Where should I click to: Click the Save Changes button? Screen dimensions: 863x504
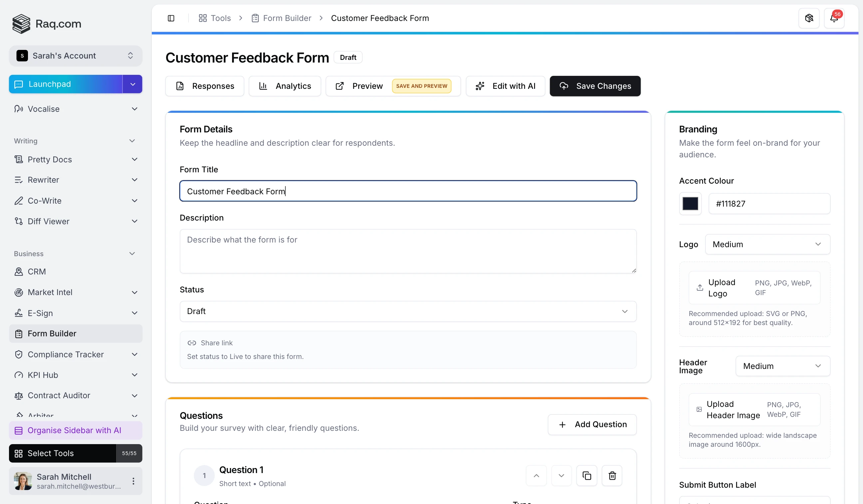(x=595, y=86)
